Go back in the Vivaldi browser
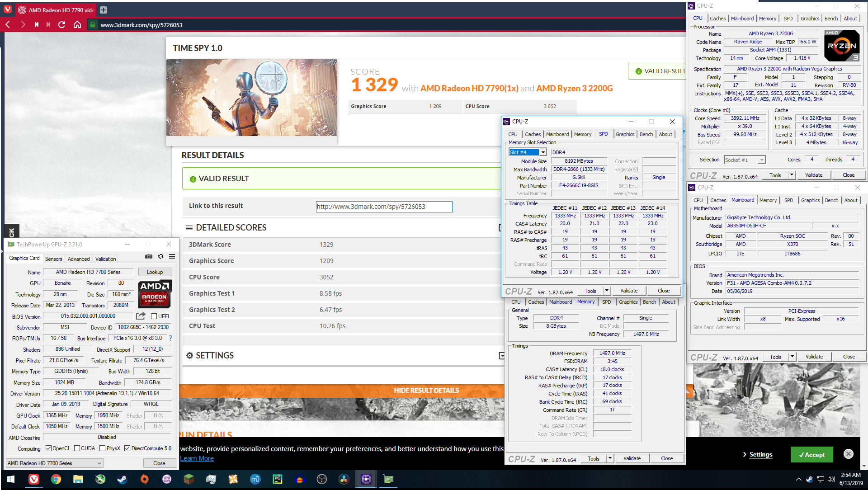The height and width of the screenshot is (490, 868). tap(8, 24)
